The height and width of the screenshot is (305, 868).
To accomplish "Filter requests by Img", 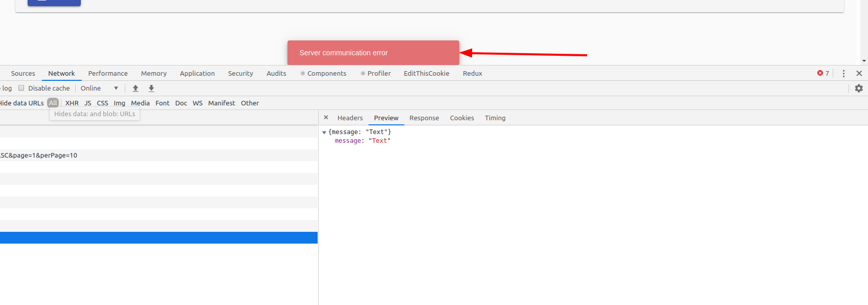I will [119, 103].
